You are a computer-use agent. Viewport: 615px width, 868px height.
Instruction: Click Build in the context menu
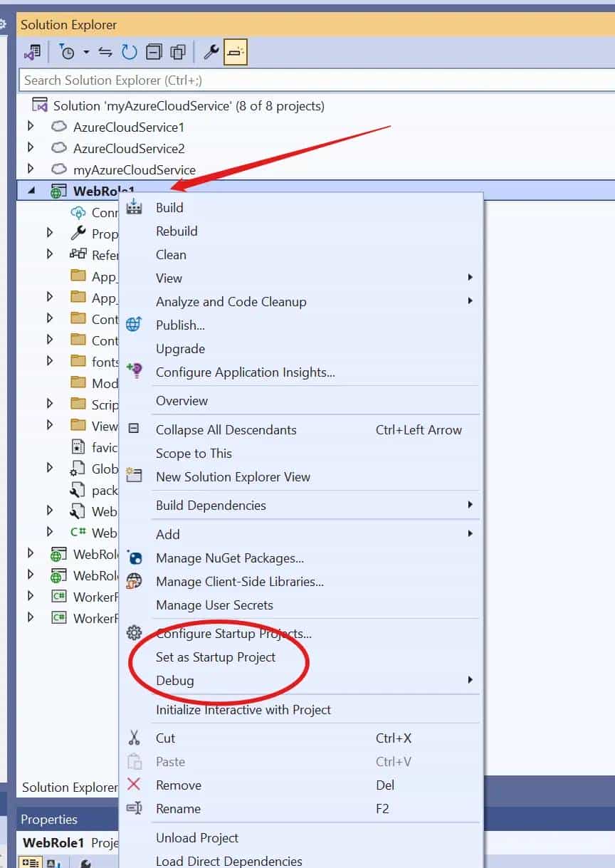click(x=169, y=207)
